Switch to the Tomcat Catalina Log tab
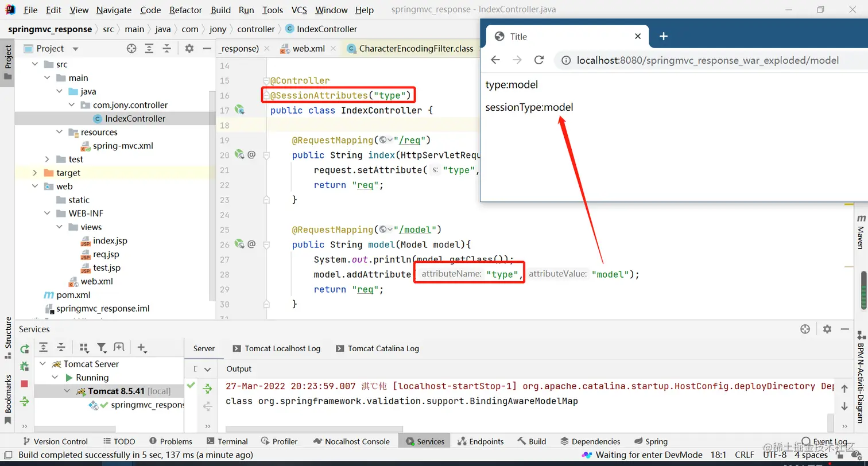Image resolution: width=868 pixels, height=466 pixels. 378,348
